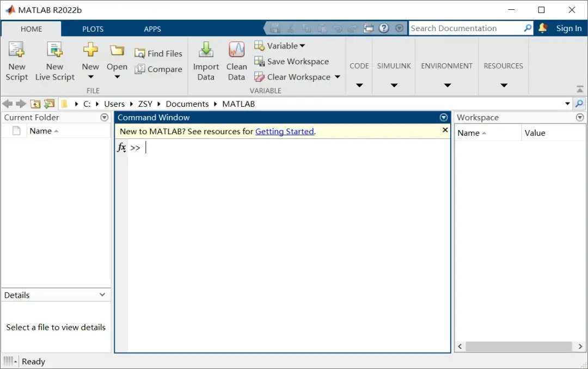The height and width of the screenshot is (369, 588).
Task: Go up one folder level
Action: (35, 104)
